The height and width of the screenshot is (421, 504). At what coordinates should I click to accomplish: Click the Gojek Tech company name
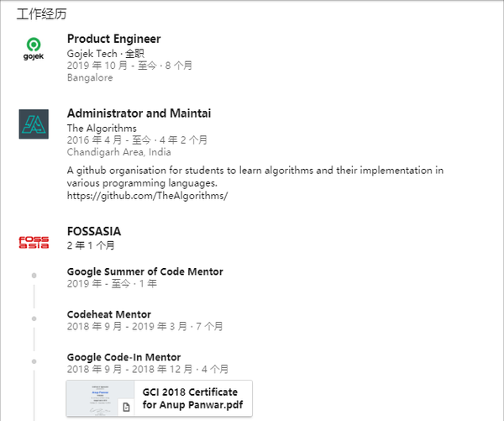pyautogui.click(x=92, y=54)
